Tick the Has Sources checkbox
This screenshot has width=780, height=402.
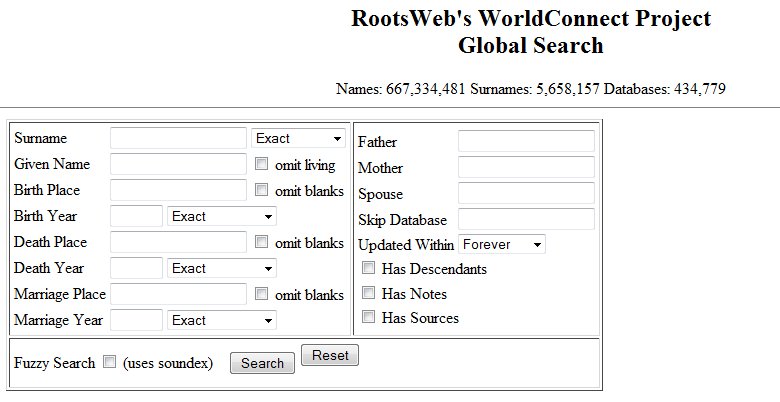coord(368,316)
